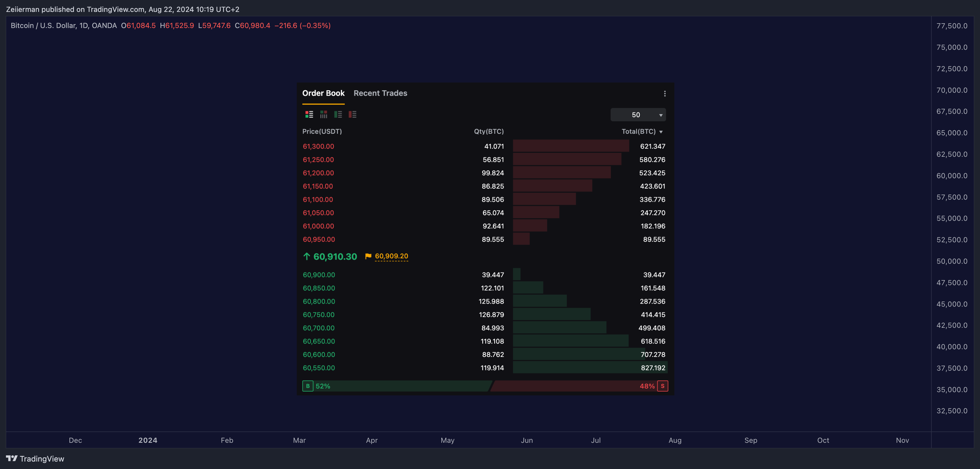Screen dimensions: 980x469
Task: Click the closing price value C60,980.4
Action: [252, 25]
